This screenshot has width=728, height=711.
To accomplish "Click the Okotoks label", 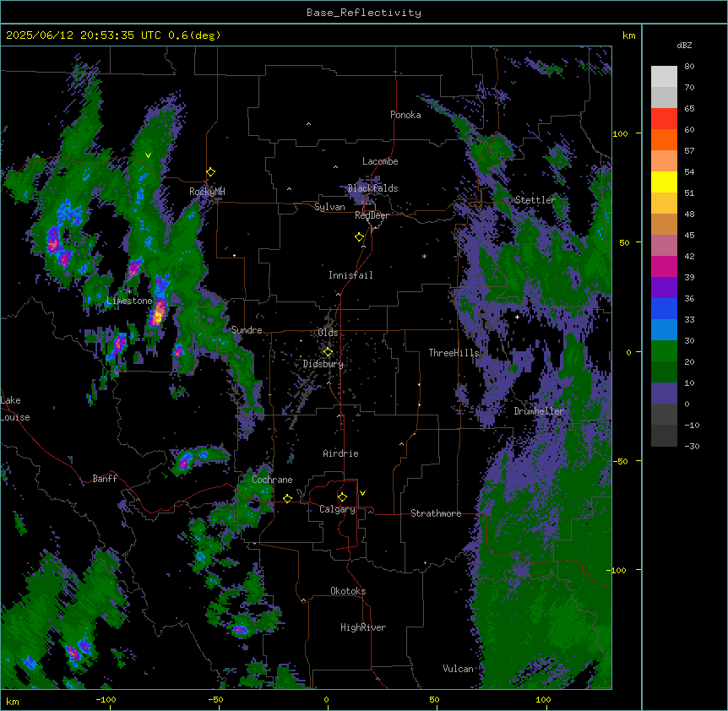I will coord(348,591).
